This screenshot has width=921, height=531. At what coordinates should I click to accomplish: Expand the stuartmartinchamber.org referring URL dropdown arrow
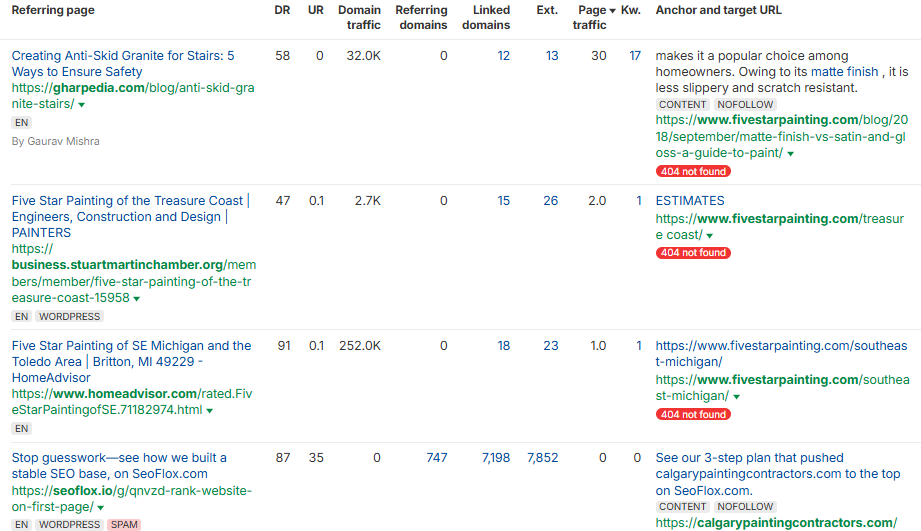click(136, 298)
